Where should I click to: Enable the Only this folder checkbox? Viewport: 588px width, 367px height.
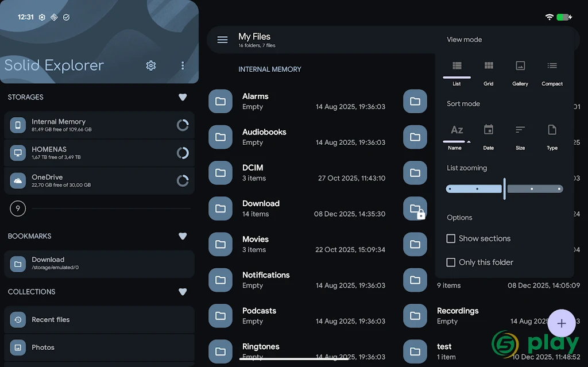(451, 262)
